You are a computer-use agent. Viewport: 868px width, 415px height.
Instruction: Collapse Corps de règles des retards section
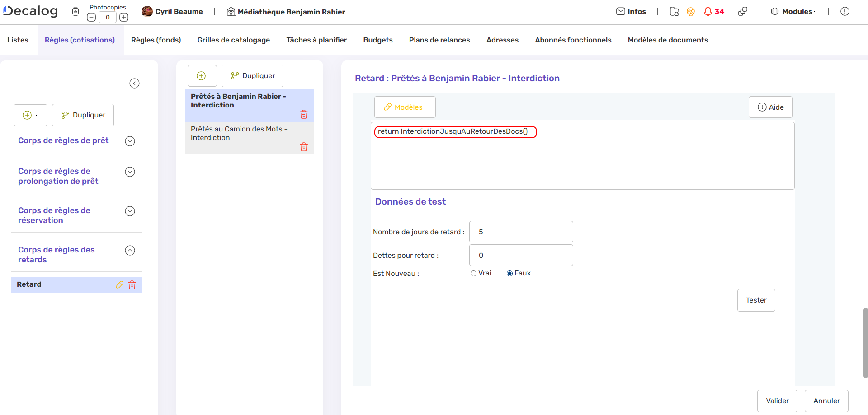coord(130,251)
